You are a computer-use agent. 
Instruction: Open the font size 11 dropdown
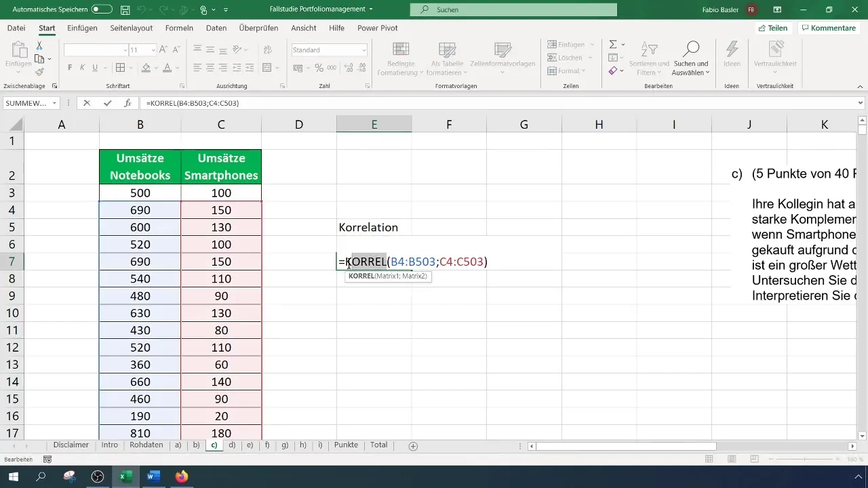153,50
